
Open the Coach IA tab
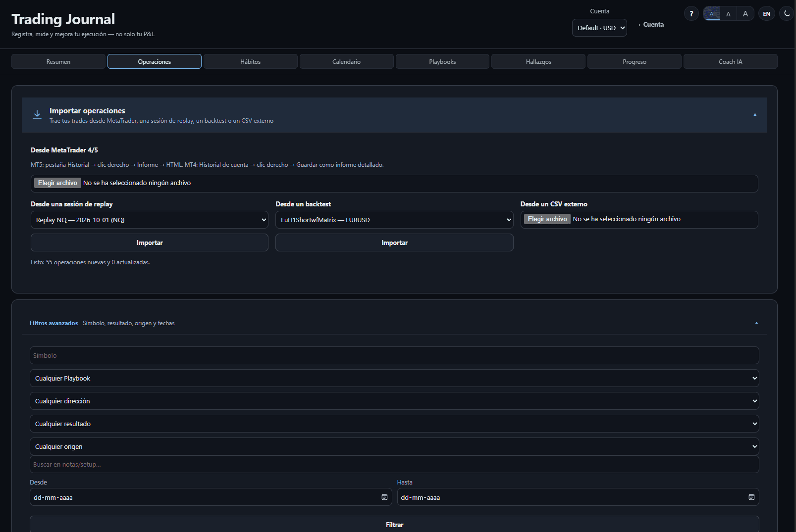click(731, 61)
